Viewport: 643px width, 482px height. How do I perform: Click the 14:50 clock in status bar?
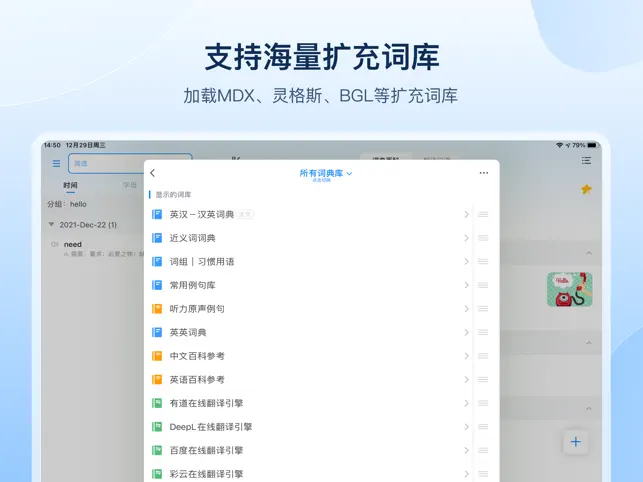52,145
